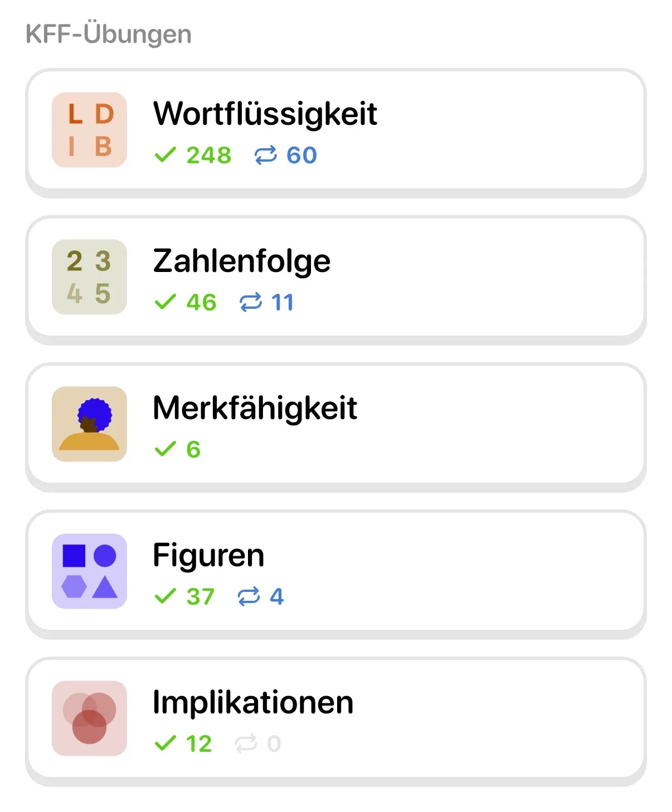Tap the Implikationen overlapping circles icon
The width and height of the screenshot is (672, 812).
click(89, 718)
